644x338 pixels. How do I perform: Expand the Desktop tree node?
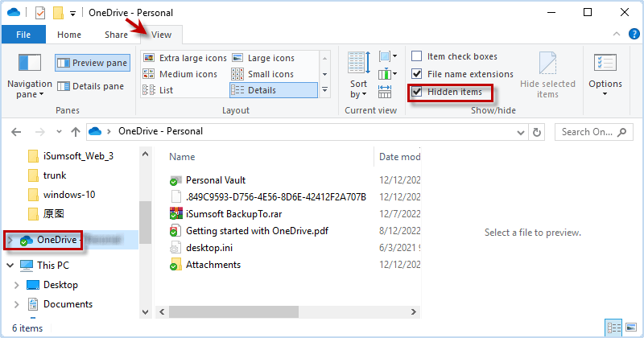pos(16,285)
